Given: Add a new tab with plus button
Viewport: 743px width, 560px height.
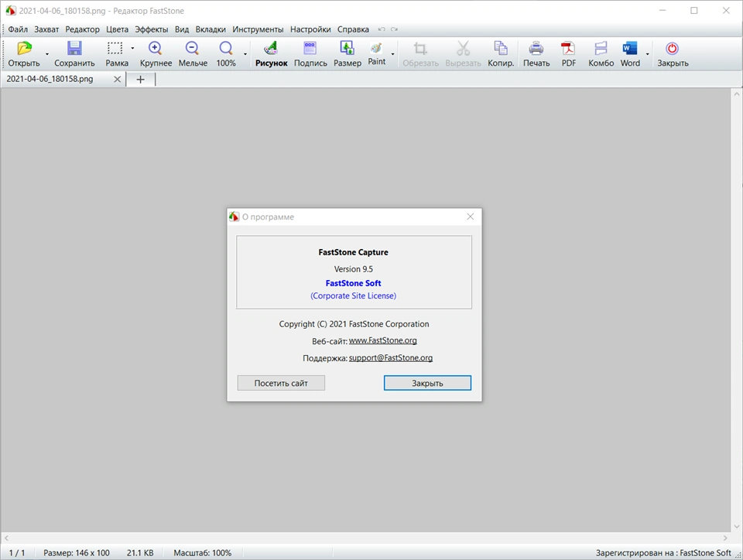Looking at the screenshot, I should pyautogui.click(x=140, y=80).
